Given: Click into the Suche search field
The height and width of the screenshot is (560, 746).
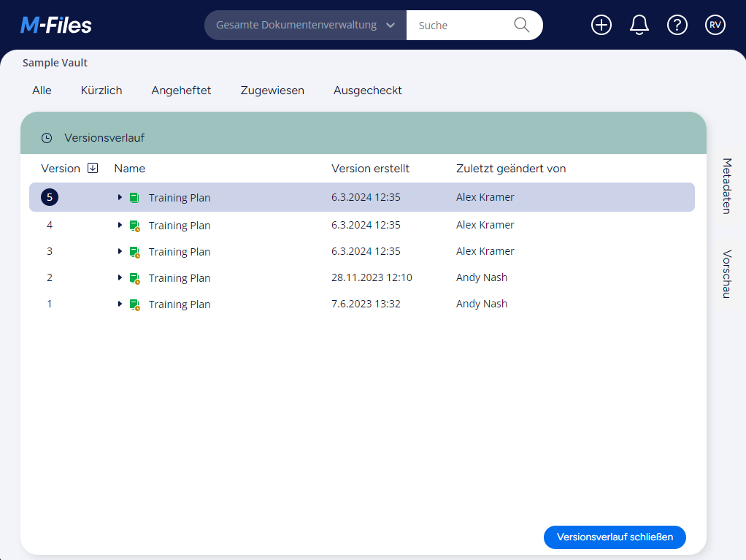Looking at the screenshot, I should click(x=460, y=26).
